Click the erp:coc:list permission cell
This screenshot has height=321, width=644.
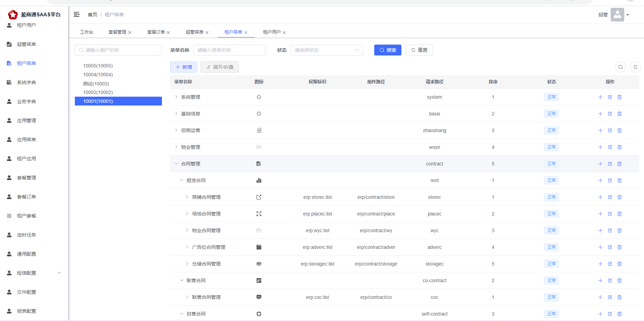pos(317,297)
